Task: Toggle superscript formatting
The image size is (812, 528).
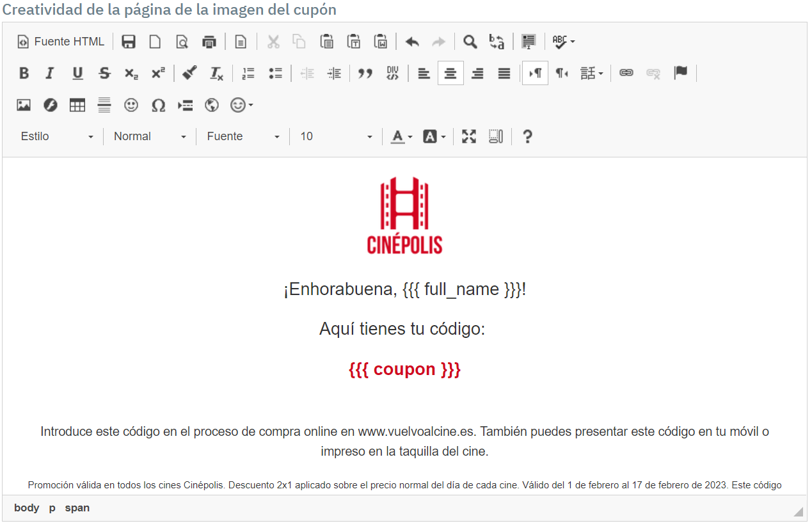Action: [x=158, y=73]
